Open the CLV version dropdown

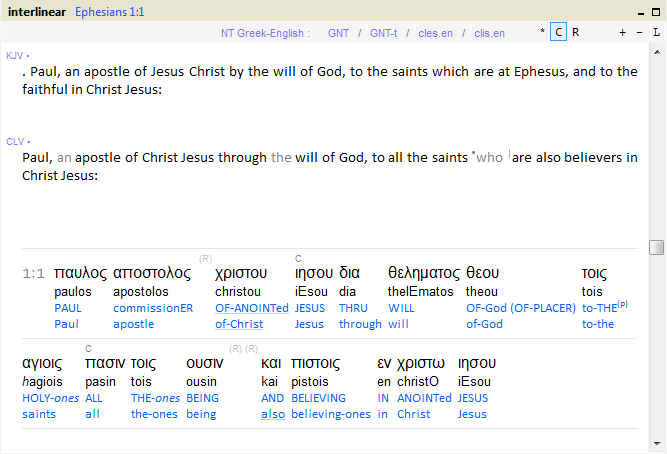[17, 142]
